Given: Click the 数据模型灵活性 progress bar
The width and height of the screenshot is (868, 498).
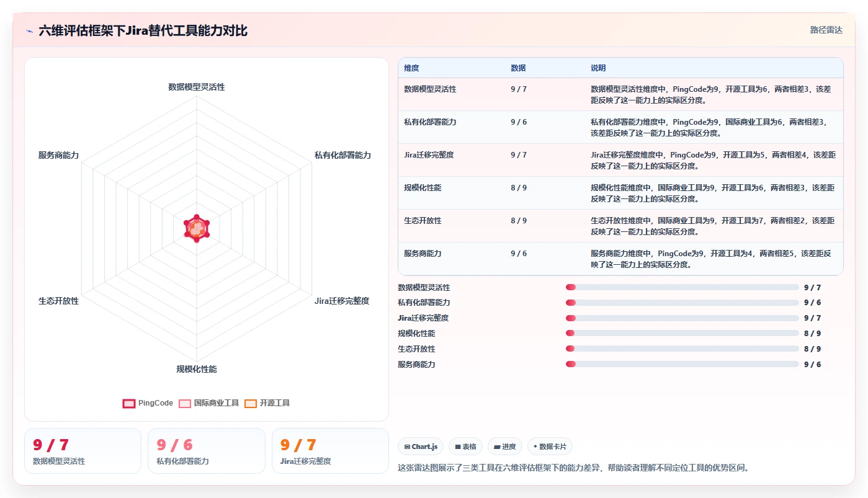Looking at the screenshot, I should point(682,287).
